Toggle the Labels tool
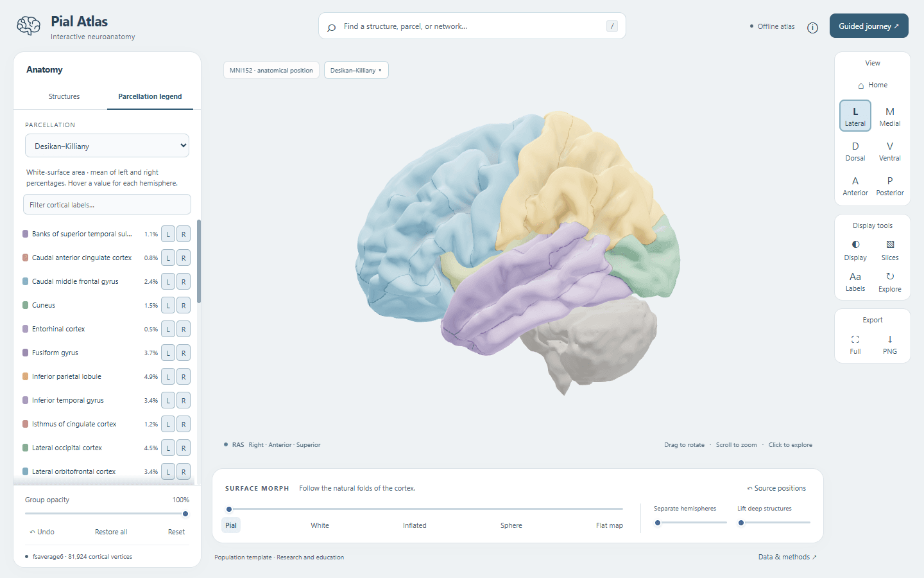924x578 pixels. 855,281
